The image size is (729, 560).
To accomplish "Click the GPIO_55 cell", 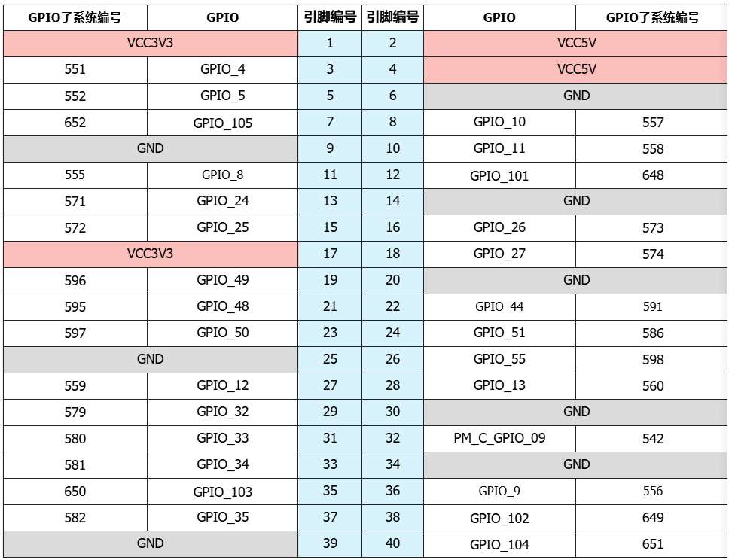I will point(499,359).
